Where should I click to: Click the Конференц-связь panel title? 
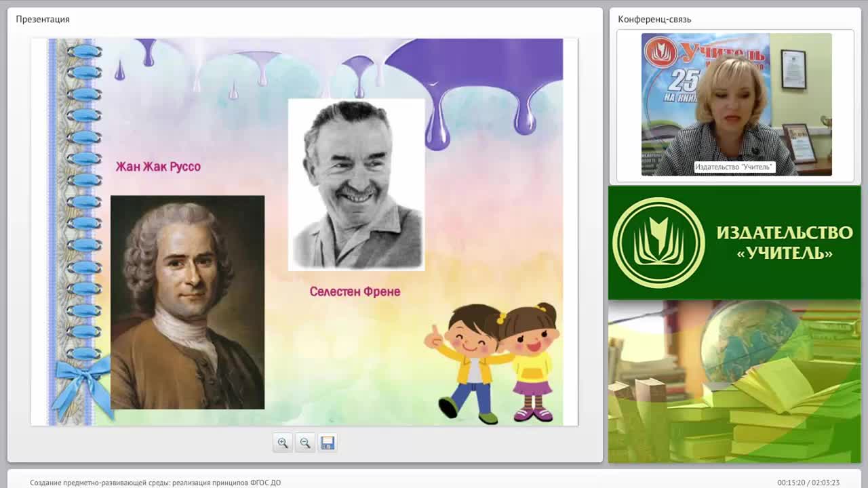654,19
